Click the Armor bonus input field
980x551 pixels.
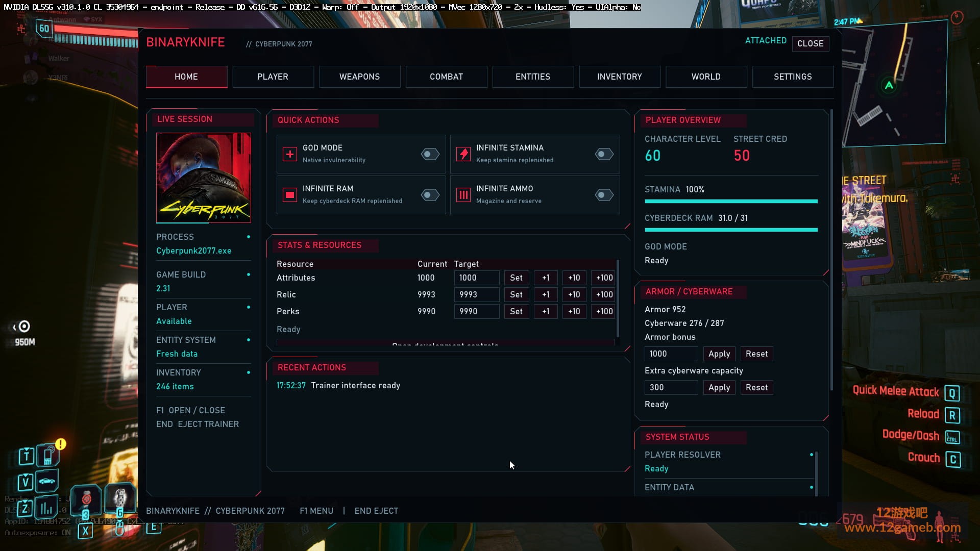[671, 354]
